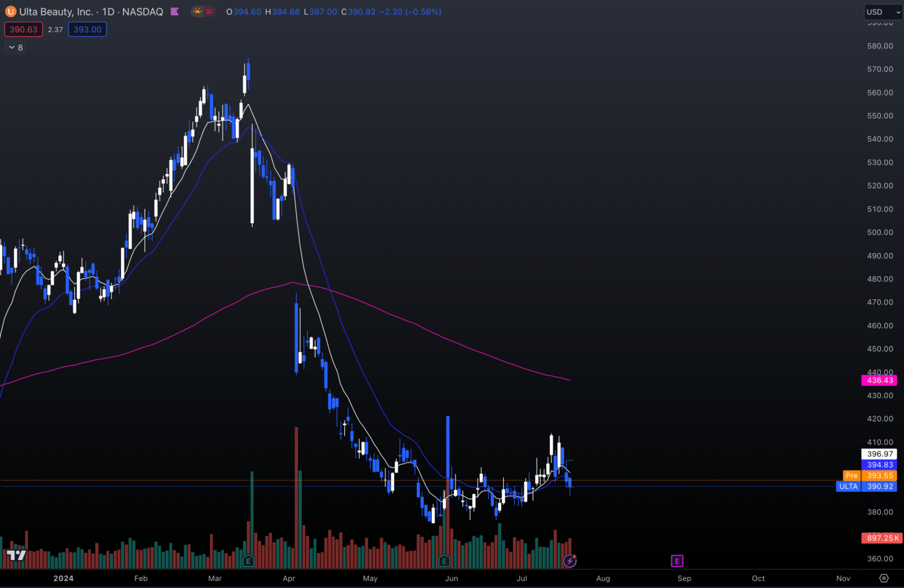904x588 pixels.
Task: Click the orange Pre-market 393.55 label
Action: 870,475
